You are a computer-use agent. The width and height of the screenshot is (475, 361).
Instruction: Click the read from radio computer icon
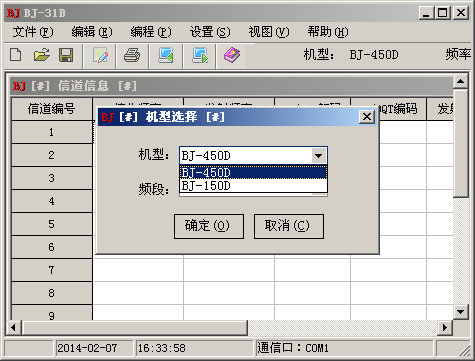pyautogui.click(x=166, y=55)
